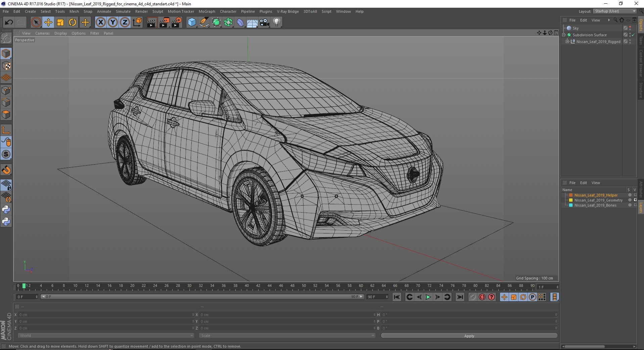Click the Subdivision Surface generator icon
The image size is (644, 350).
[217, 23]
